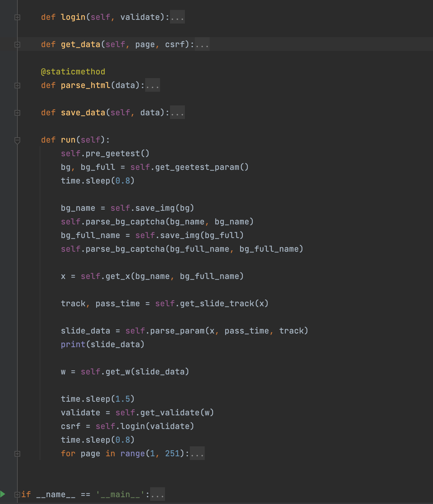Screen dimensions: 433x504
Task: Click parse_param in the slide_data assignment
Action: [x=177, y=331]
